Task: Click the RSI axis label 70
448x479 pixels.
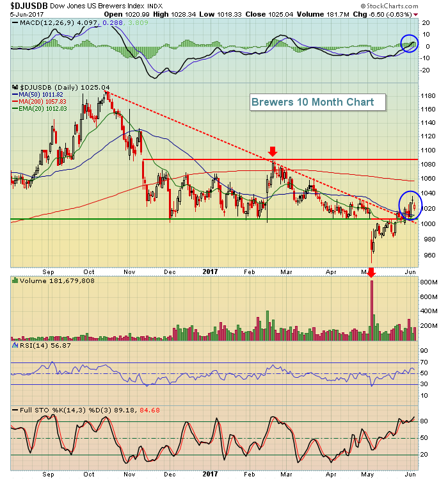Action: point(424,362)
